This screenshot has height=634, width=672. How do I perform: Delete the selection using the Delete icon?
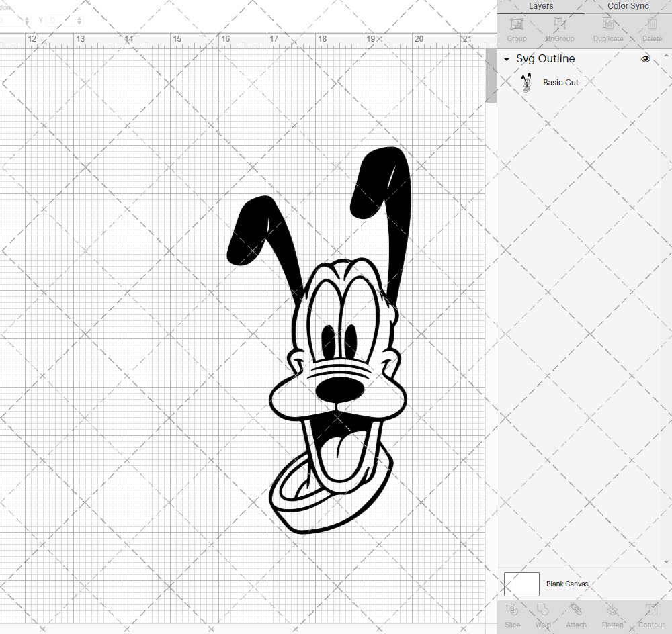(650, 28)
